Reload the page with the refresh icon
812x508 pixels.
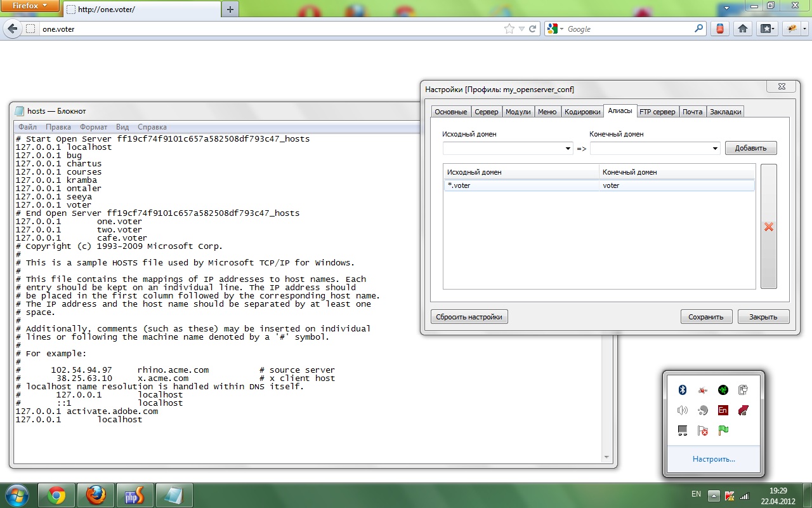coord(533,29)
